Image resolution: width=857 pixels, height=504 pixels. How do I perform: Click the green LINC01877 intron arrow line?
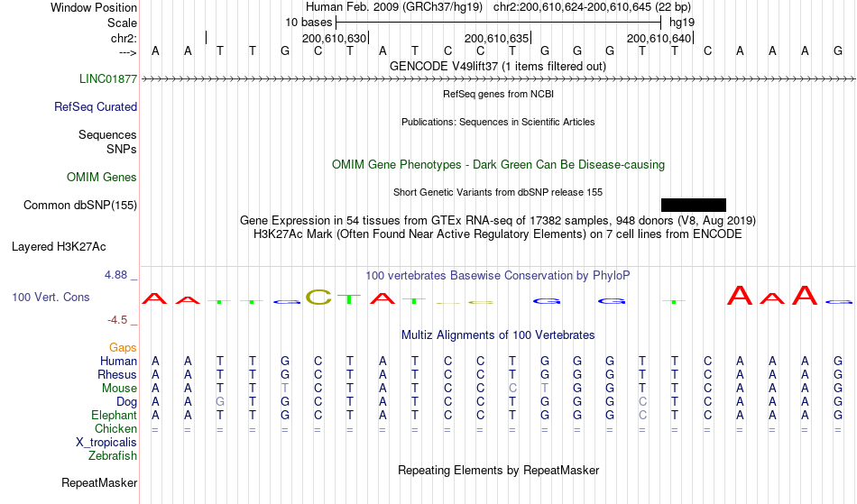click(x=499, y=79)
